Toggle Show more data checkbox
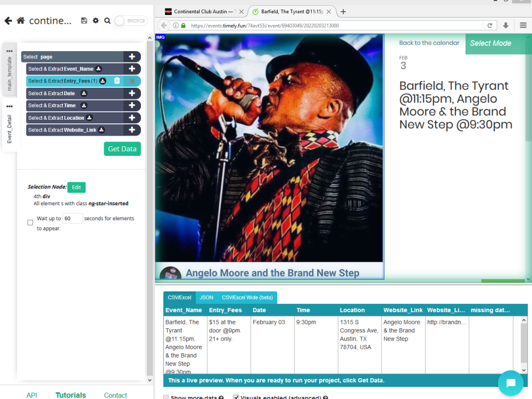The height and width of the screenshot is (399, 532). pyautogui.click(x=166, y=397)
